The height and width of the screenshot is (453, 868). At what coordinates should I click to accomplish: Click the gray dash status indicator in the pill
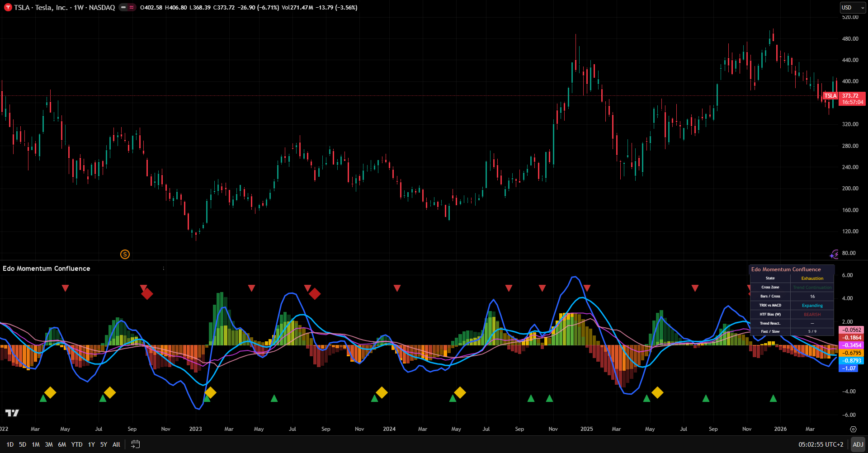point(123,7)
